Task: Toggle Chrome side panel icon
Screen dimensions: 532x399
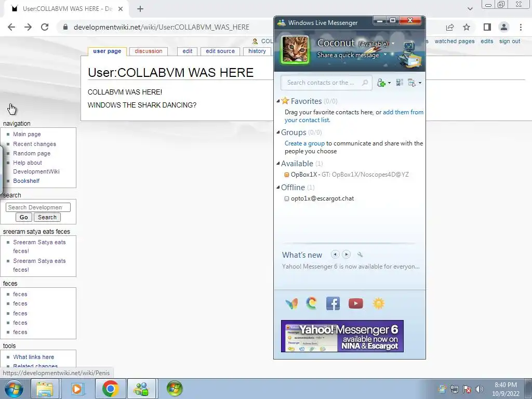Action: click(487, 27)
